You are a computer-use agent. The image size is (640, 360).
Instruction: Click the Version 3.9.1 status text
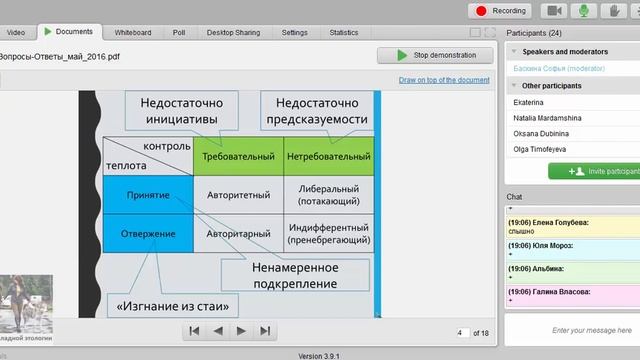(x=319, y=356)
